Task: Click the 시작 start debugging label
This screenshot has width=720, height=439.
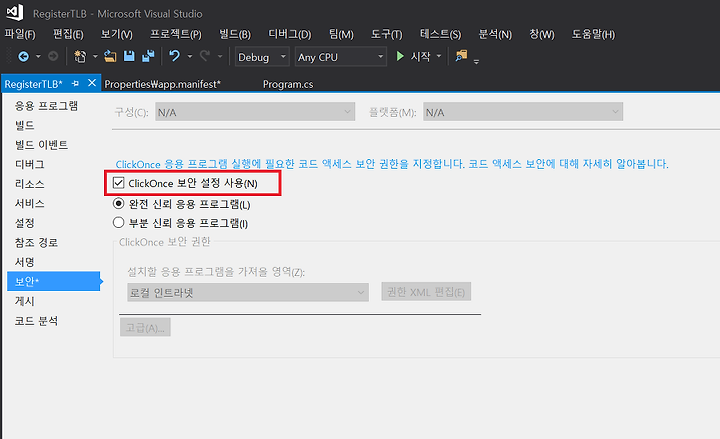Action: coord(420,56)
